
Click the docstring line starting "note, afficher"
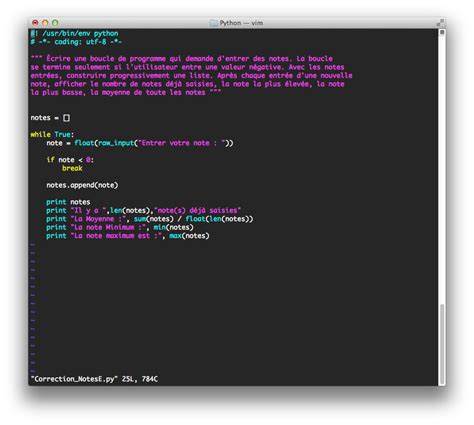point(187,84)
